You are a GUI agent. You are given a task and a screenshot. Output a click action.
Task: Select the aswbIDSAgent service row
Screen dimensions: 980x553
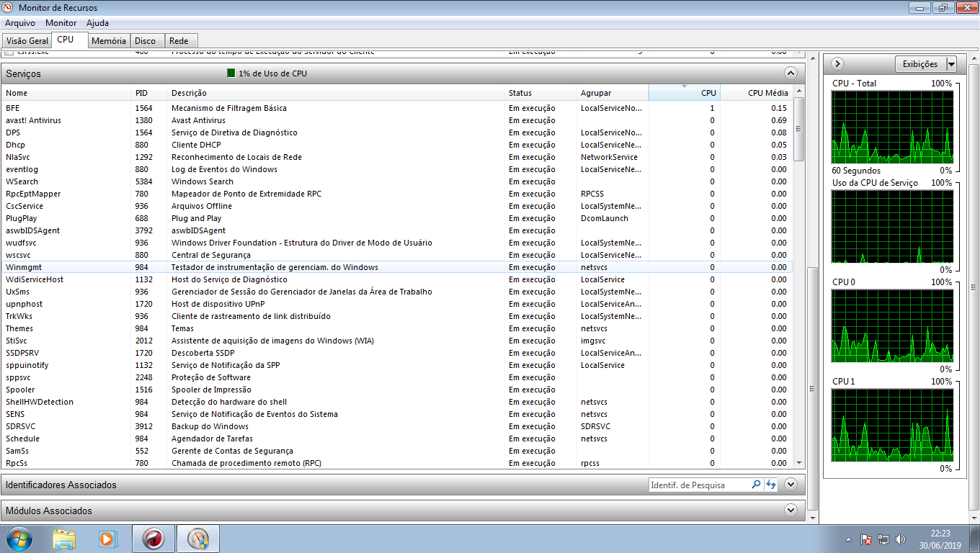pos(396,230)
